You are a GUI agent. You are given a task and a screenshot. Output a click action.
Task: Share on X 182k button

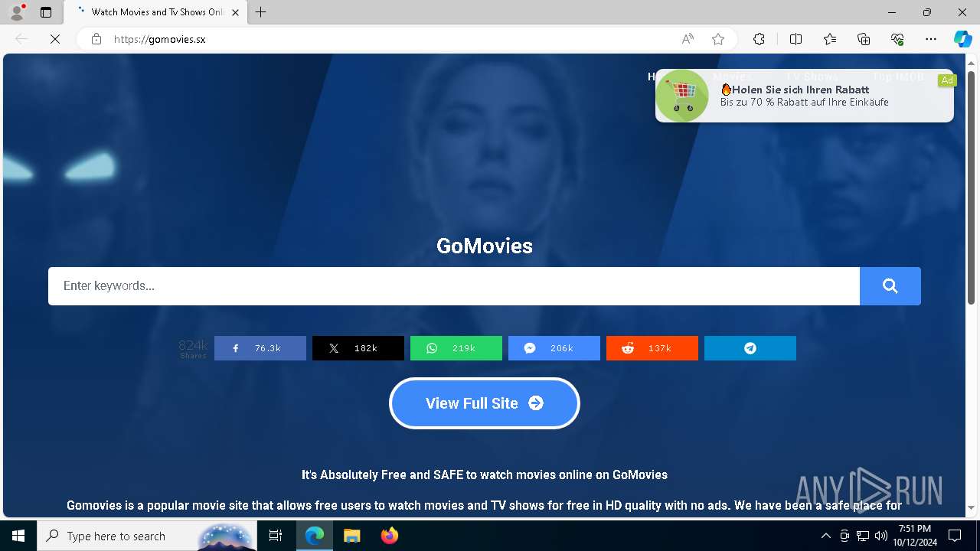[x=358, y=348]
